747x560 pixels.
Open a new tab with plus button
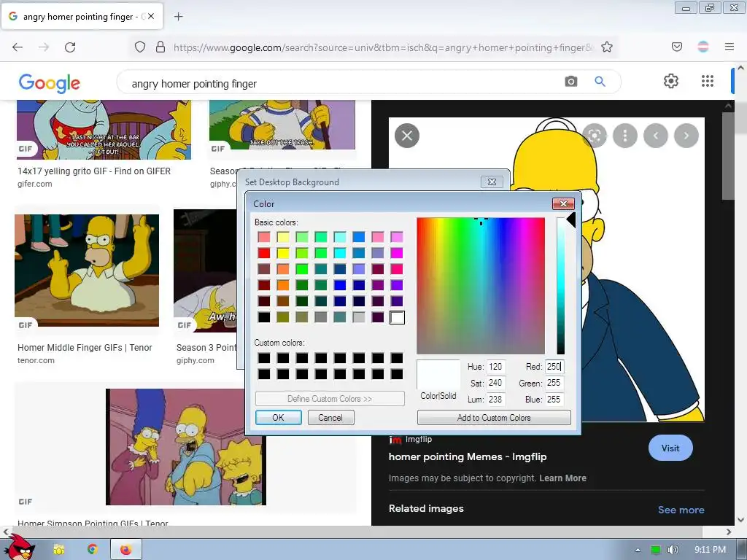(x=178, y=17)
